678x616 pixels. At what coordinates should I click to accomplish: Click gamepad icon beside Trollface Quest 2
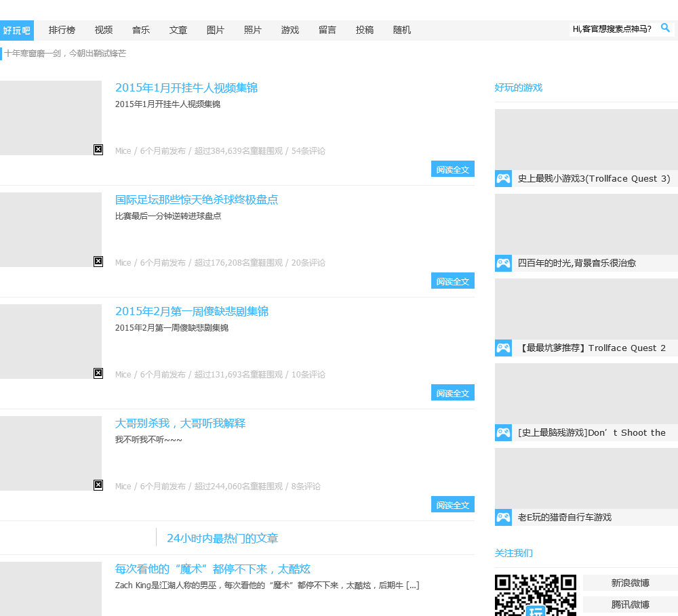(503, 348)
